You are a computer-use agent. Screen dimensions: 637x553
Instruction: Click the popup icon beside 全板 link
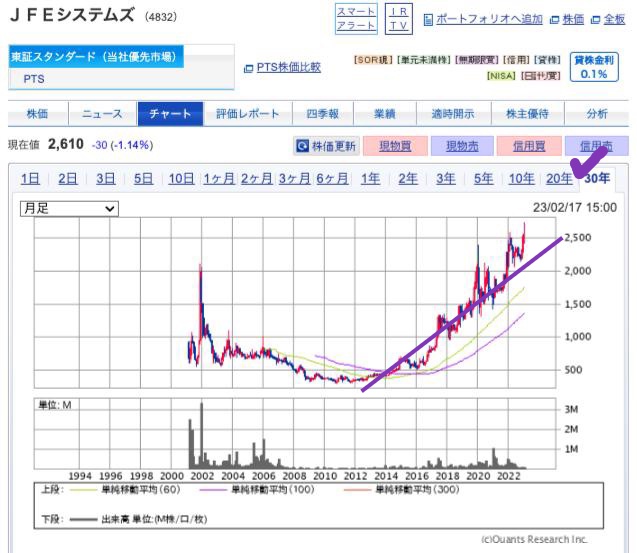pyautogui.click(x=595, y=20)
